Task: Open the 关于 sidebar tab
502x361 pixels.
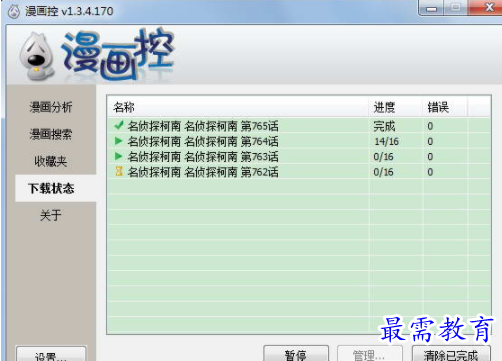Action: pyautogui.click(x=51, y=215)
